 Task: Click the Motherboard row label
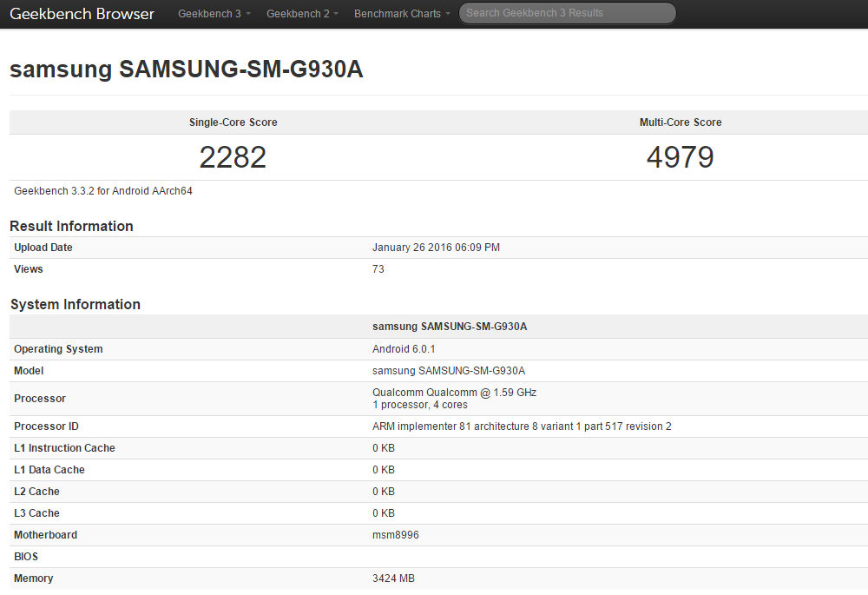click(x=45, y=534)
